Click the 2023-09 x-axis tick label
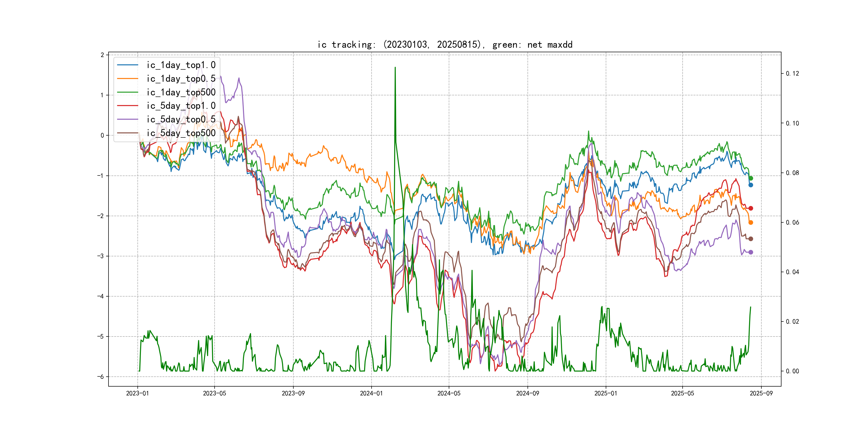Image resolution: width=868 pixels, height=434 pixels. [x=293, y=393]
